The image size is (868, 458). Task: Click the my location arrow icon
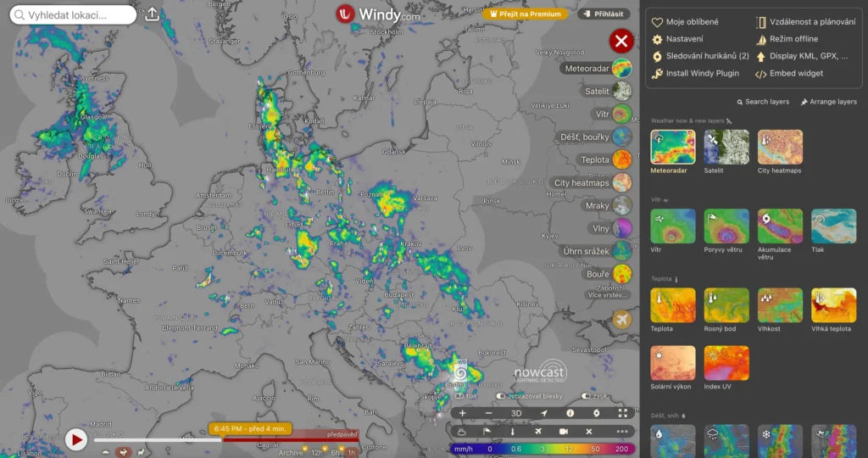(x=543, y=413)
